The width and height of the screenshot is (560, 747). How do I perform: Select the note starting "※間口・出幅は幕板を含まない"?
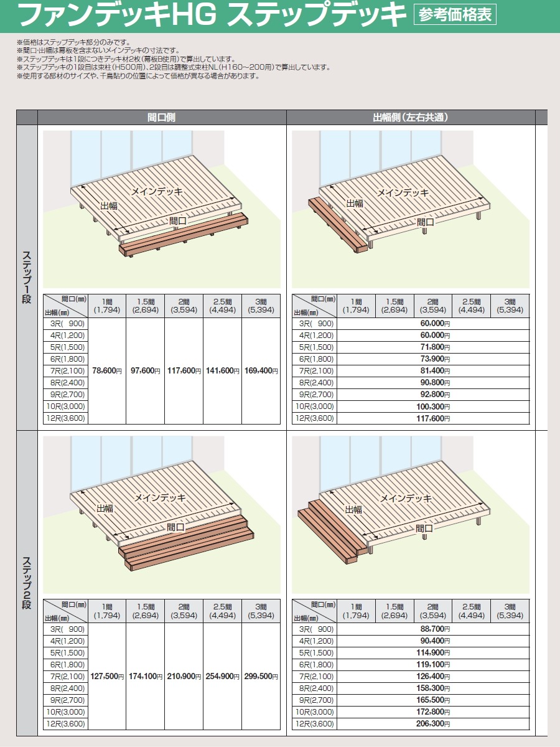click(x=98, y=50)
